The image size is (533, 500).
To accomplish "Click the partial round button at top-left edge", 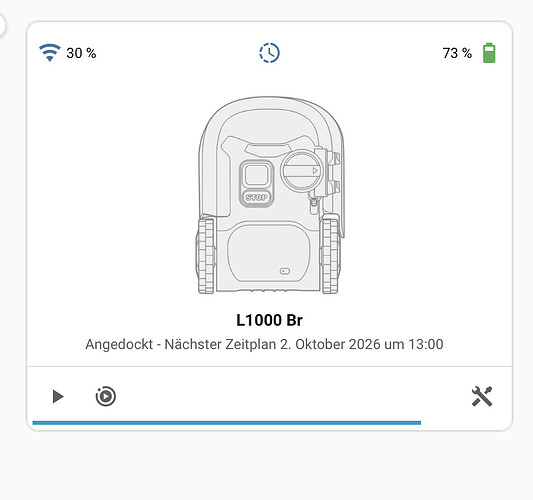I will point(2,24).
